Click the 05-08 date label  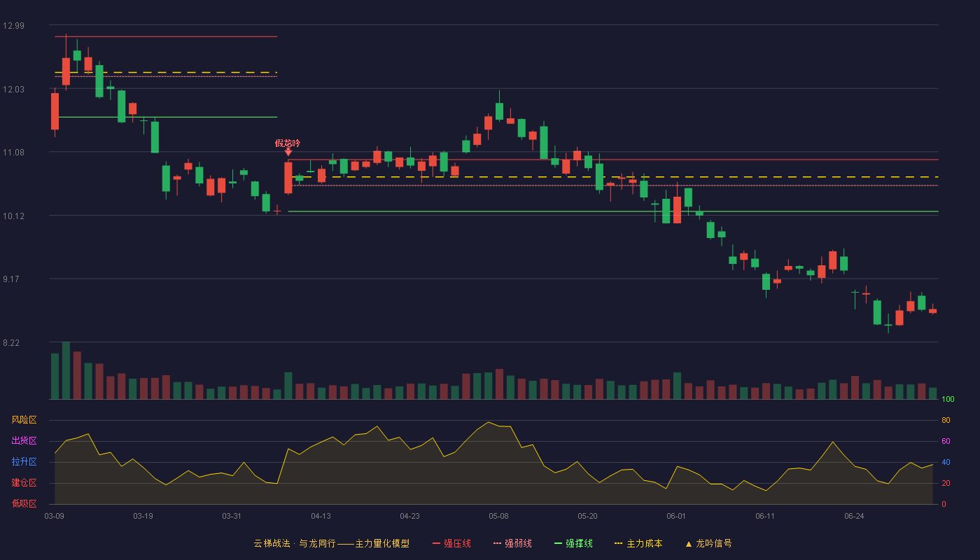point(498,516)
